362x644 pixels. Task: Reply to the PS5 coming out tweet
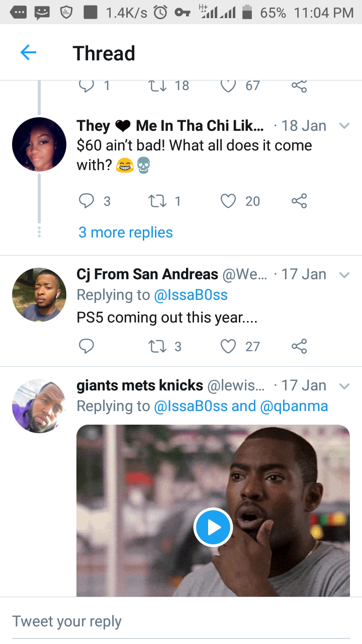click(86, 346)
